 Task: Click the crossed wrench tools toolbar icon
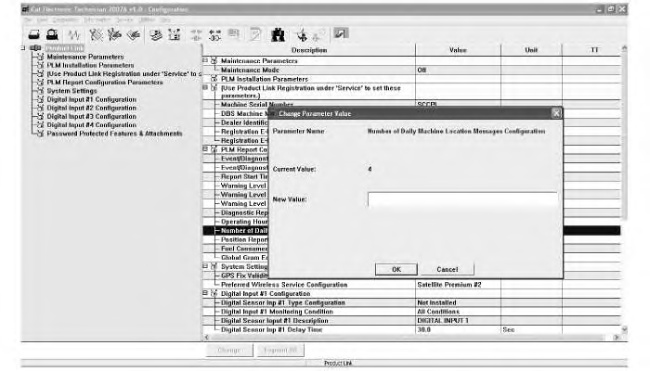(96, 35)
